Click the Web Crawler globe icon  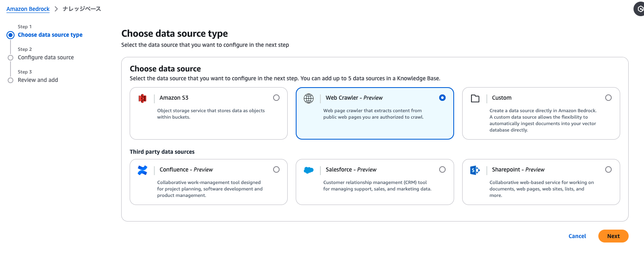(309, 98)
